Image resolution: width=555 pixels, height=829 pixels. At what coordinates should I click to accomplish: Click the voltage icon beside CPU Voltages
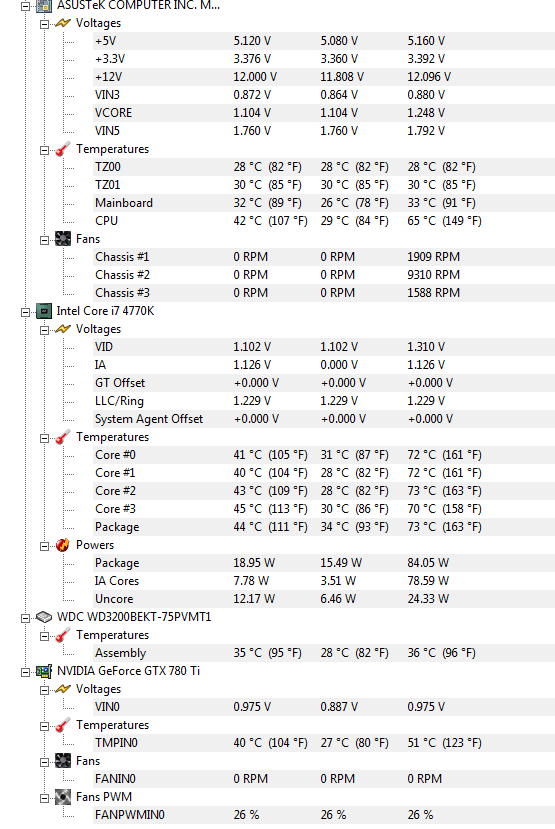tap(63, 329)
